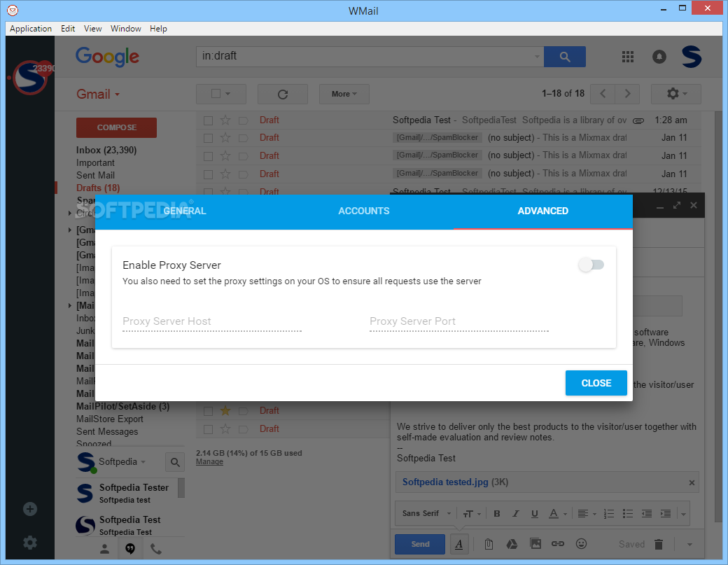Open the Edit menu

68,28
